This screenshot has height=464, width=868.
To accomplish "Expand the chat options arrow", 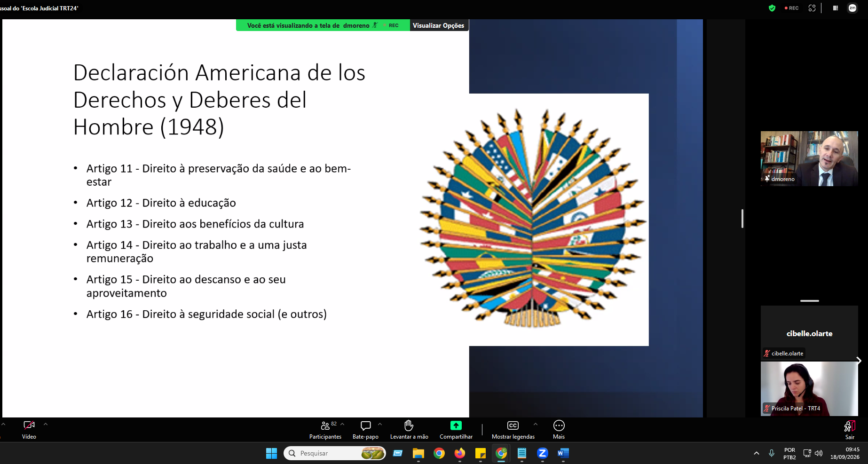I will 380,424.
